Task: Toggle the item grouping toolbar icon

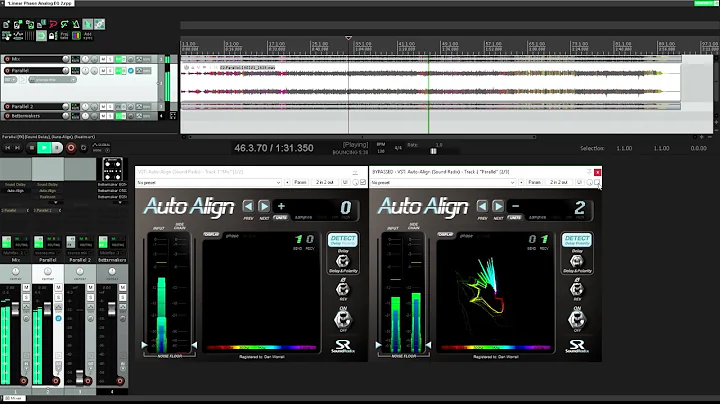Action: [99, 24]
